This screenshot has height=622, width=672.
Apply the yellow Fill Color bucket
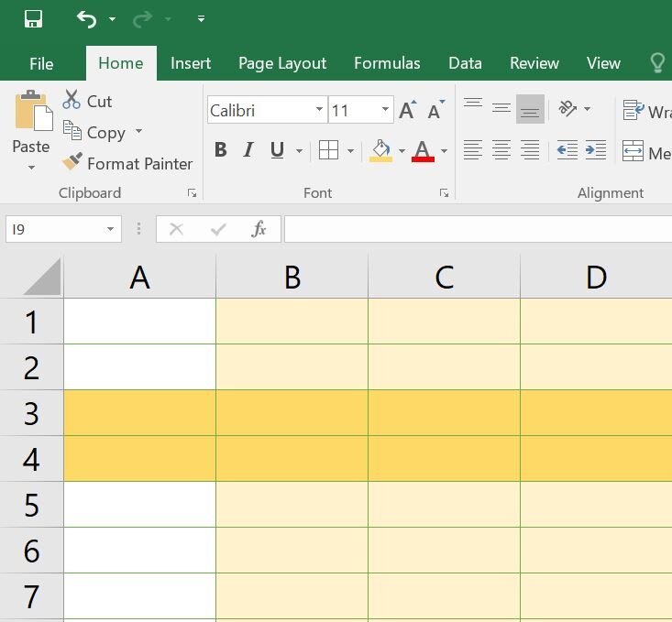pyautogui.click(x=381, y=151)
